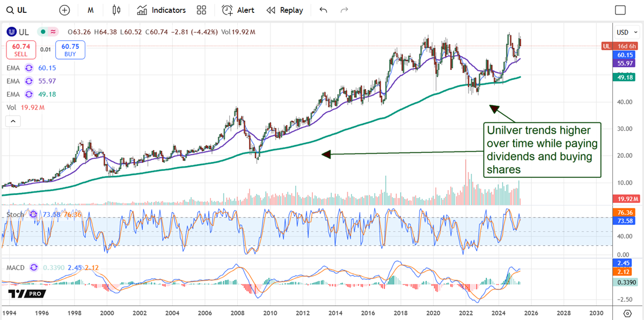The height and width of the screenshot is (320, 644).
Task: Open the layout templates grid icon
Action: click(x=201, y=10)
